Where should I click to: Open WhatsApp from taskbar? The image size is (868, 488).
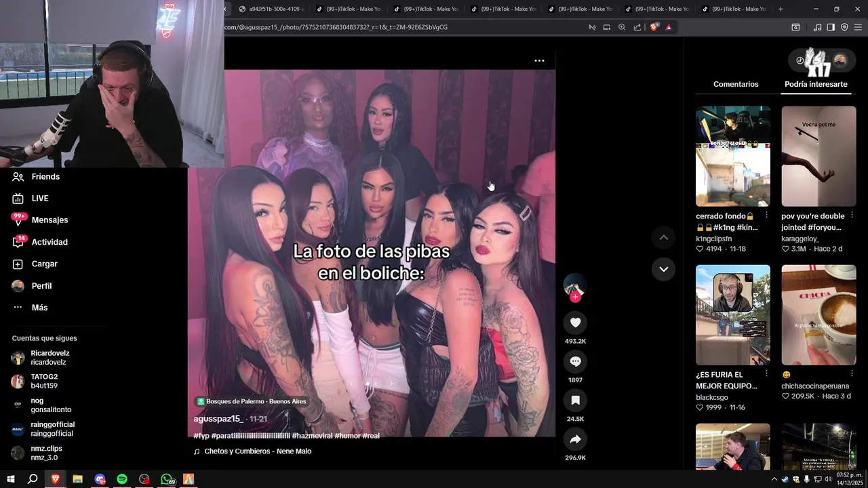coord(167,479)
